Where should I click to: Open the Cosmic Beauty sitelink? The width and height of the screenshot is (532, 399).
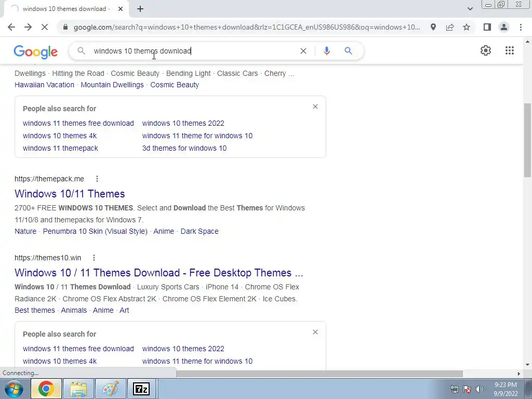pos(175,85)
